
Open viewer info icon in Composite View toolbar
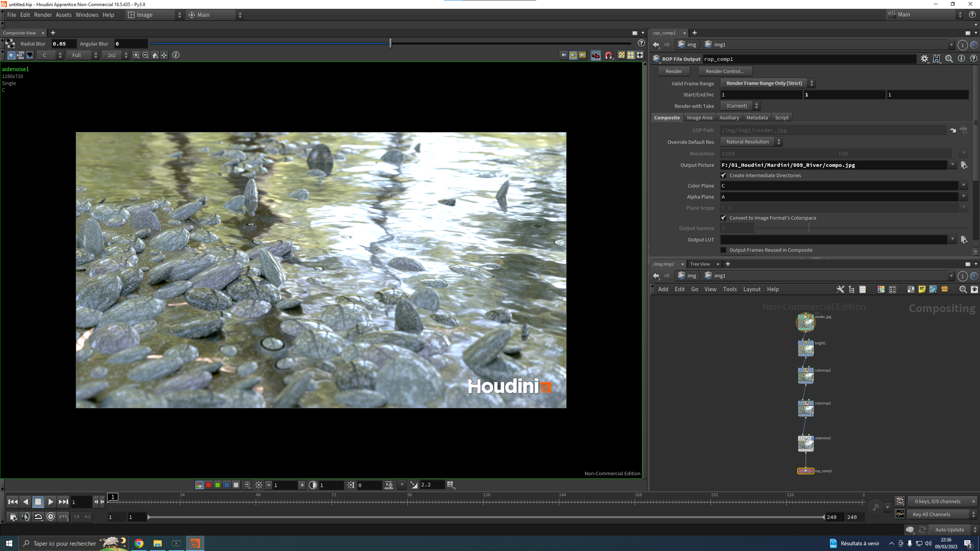(176, 55)
